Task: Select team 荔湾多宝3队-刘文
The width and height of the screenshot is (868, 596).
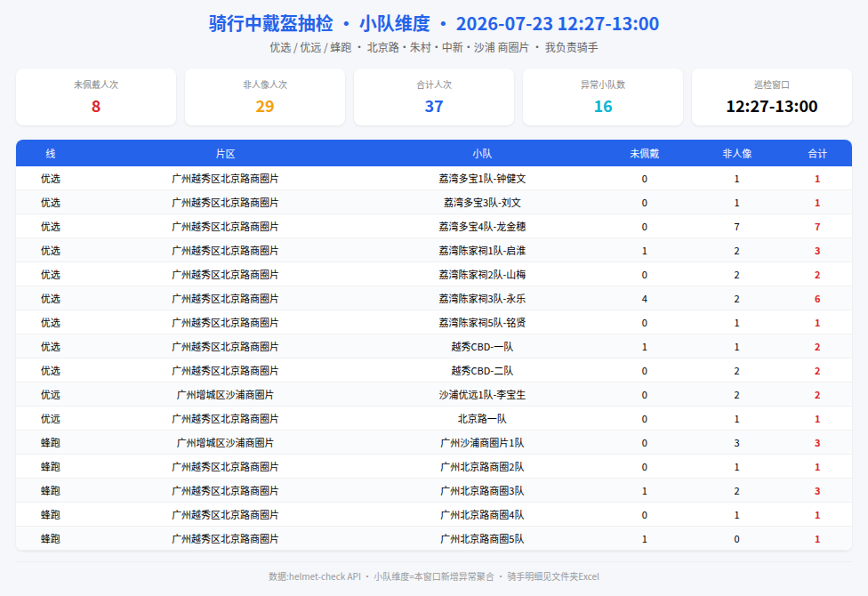Action: [x=482, y=203]
